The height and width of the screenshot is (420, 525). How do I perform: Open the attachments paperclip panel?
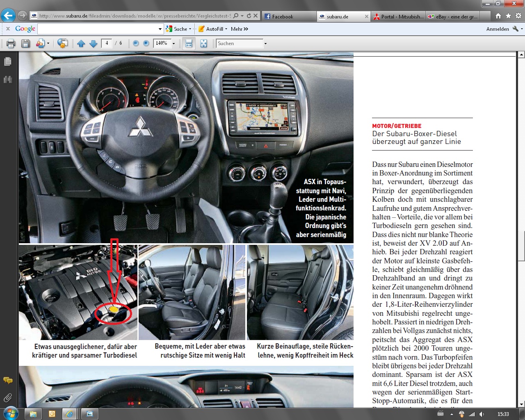click(8, 397)
